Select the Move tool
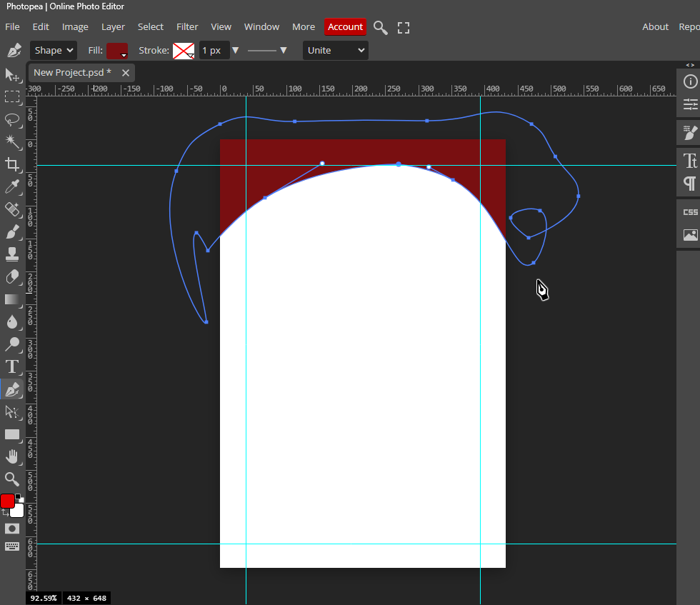The height and width of the screenshot is (605, 700). click(x=12, y=75)
